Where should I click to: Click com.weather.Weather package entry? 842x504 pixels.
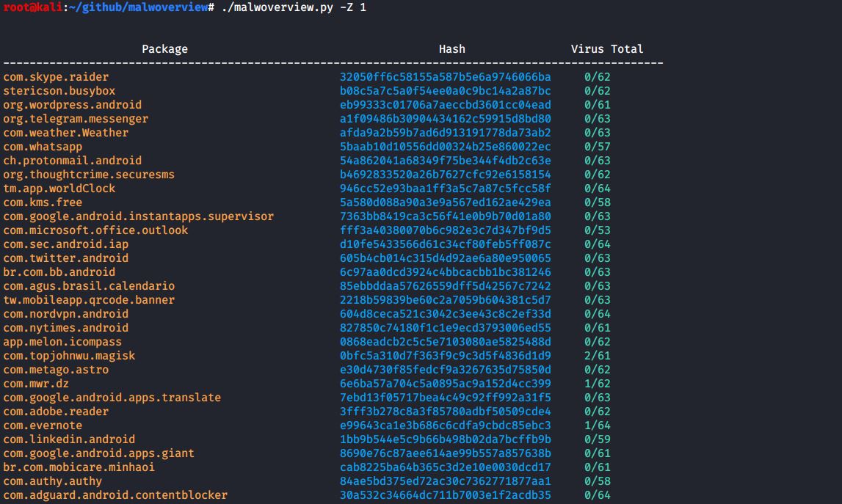pos(66,133)
